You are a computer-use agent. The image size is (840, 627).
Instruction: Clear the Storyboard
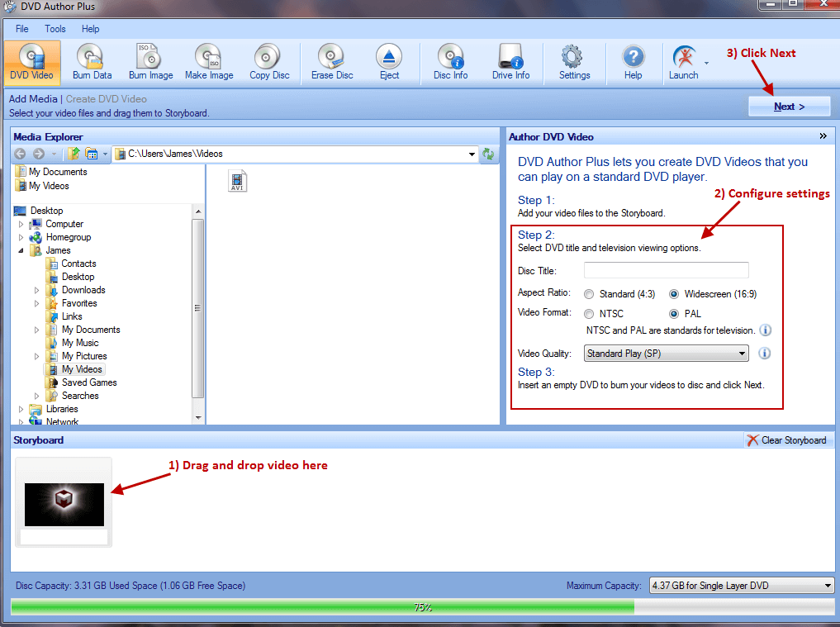pos(786,440)
